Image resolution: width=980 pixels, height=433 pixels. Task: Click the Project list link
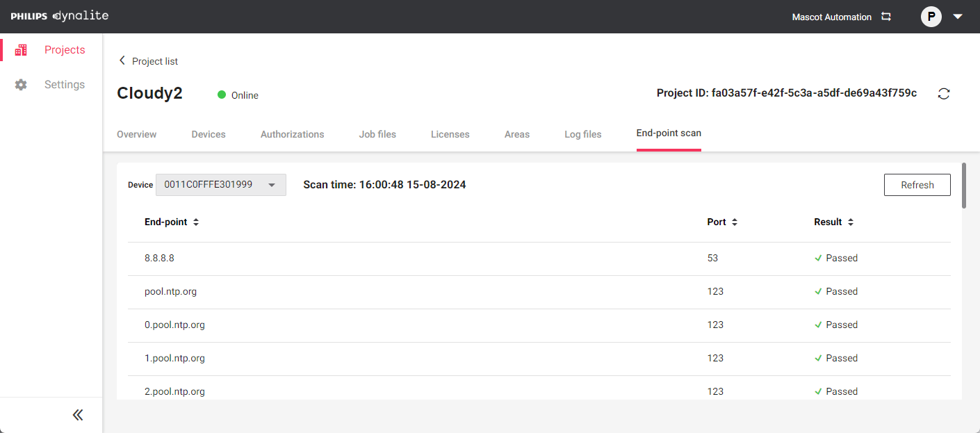tap(155, 61)
